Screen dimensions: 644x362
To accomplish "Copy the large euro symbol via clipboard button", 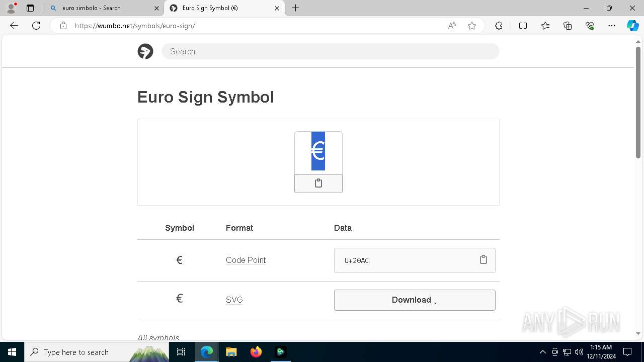I will pyautogui.click(x=318, y=184).
